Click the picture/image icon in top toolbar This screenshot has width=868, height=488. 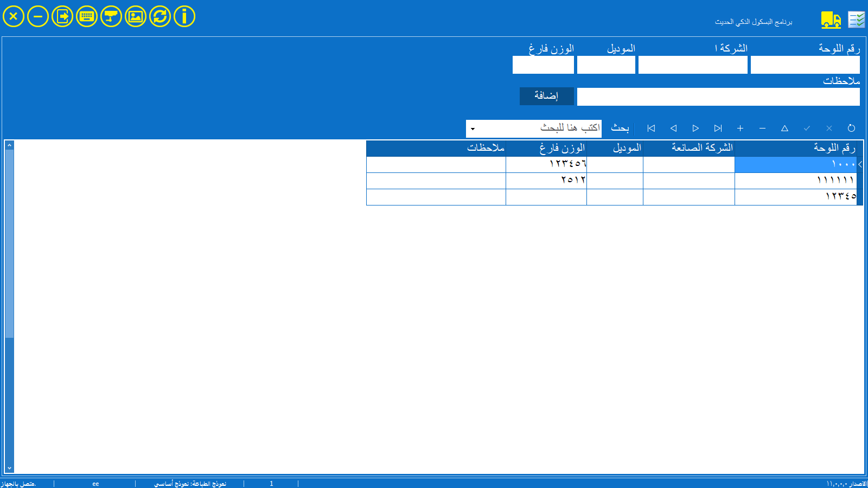click(x=136, y=16)
